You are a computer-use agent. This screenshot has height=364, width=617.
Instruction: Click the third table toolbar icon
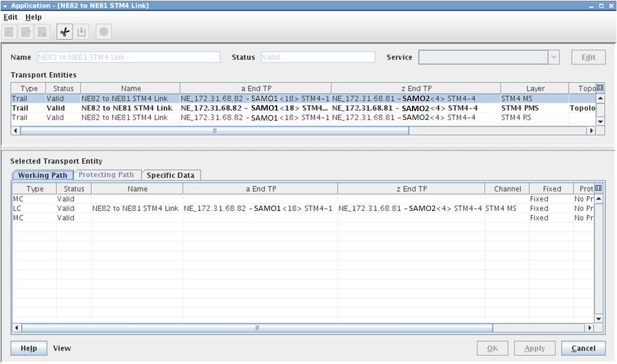42,32
